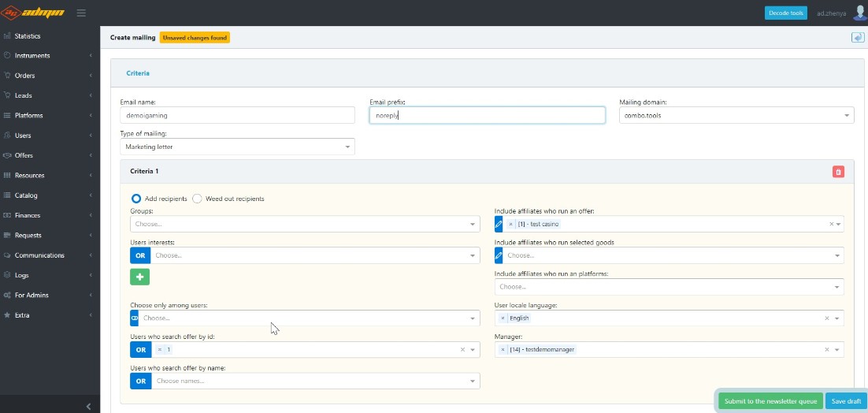Image resolution: width=868 pixels, height=413 pixels.
Task: Toggle the OR operator for Users interests
Action: tap(140, 255)
